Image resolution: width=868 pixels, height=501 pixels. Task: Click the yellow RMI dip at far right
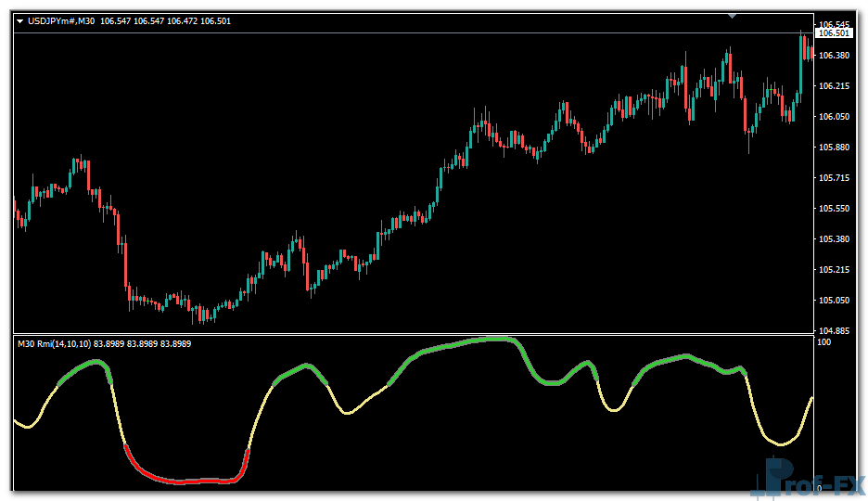(x=782, y=443)
